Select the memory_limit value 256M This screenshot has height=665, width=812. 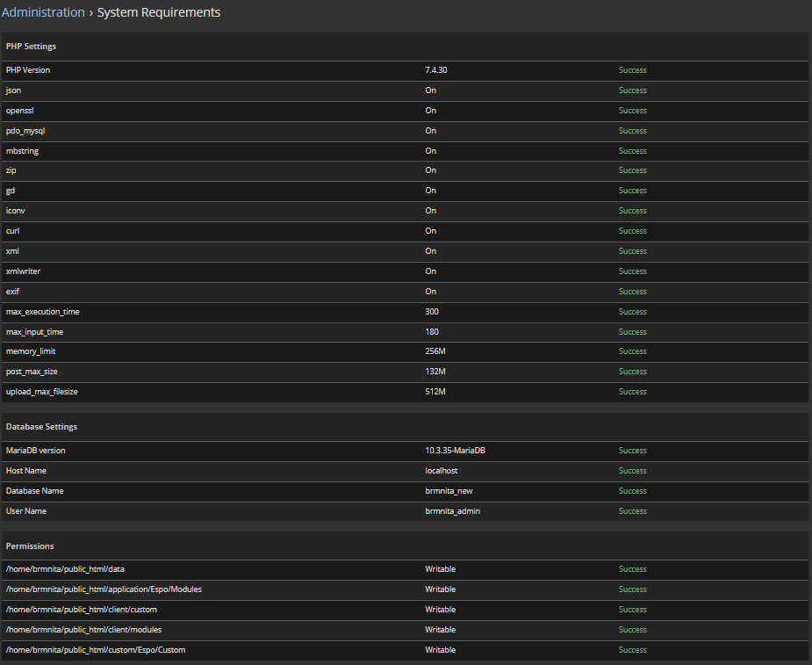pyautogui.click(x=435, y=351)
